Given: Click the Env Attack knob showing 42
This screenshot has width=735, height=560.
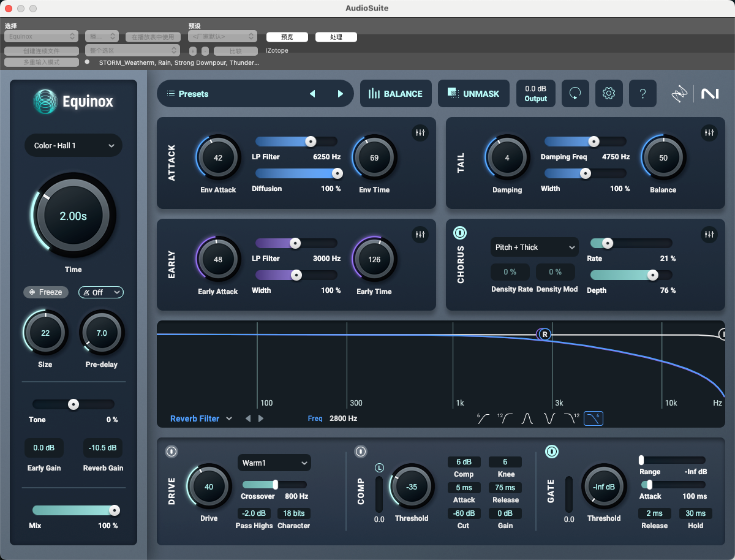Looking at the screenshot, I should coord(218,157).
